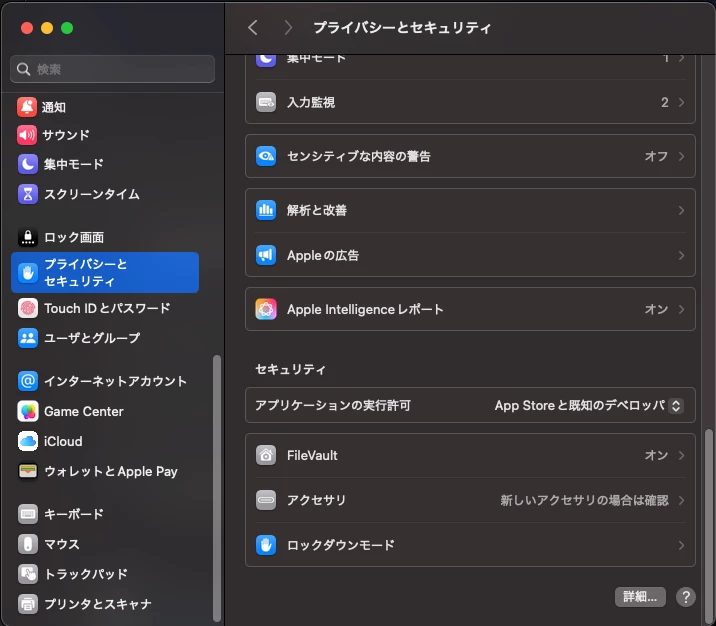
Task: Click the アクセサリ connector icon
Action: 266,500
